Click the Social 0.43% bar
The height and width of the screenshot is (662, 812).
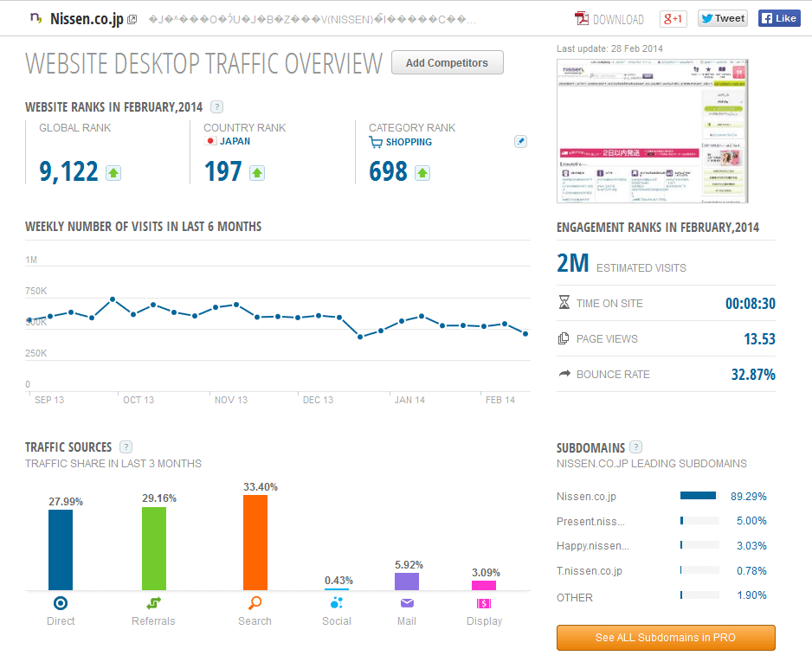click(x=337, y=589)
